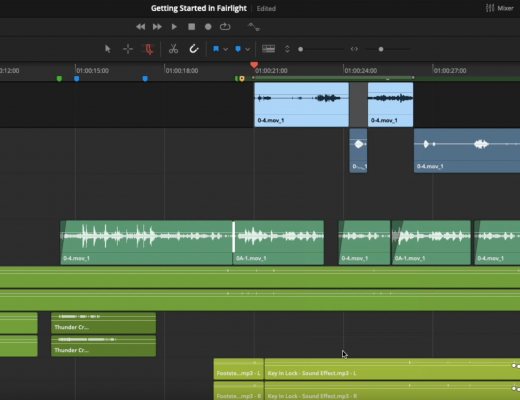Click the fast forward button
Viewport: 520px width, 400px height.
coord(157,27)
